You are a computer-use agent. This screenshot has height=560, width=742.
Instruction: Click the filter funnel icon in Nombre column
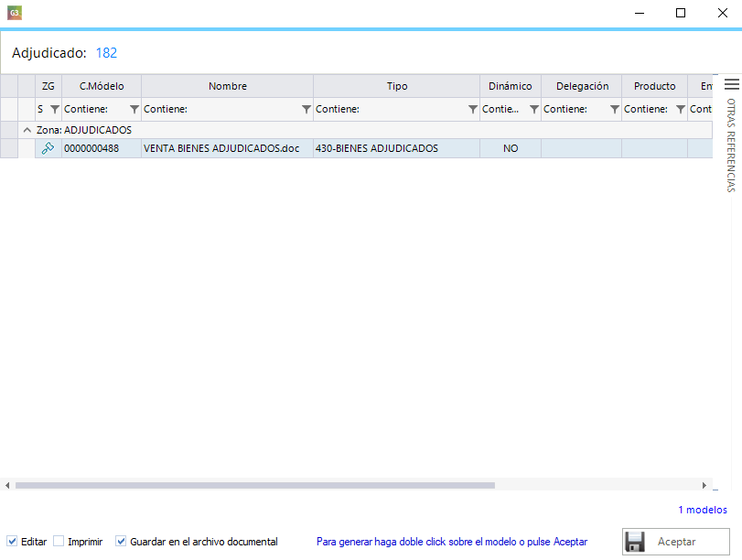point(306,110)
